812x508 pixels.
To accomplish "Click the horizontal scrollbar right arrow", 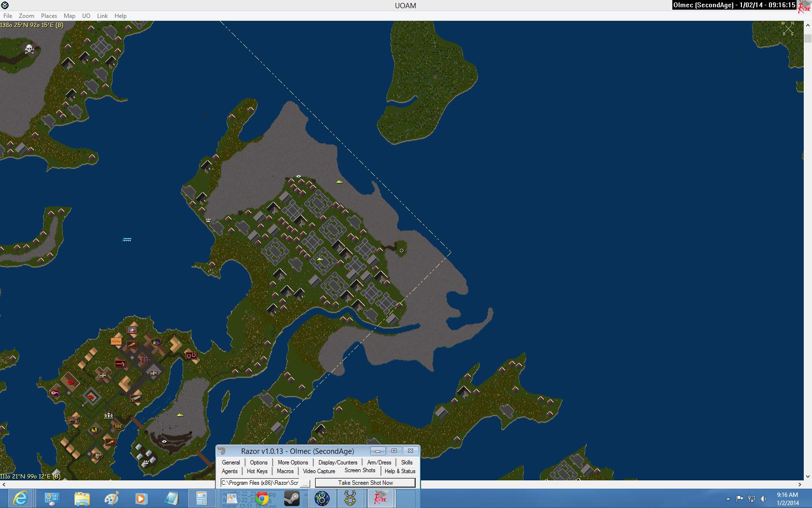I will coord(800,484).
